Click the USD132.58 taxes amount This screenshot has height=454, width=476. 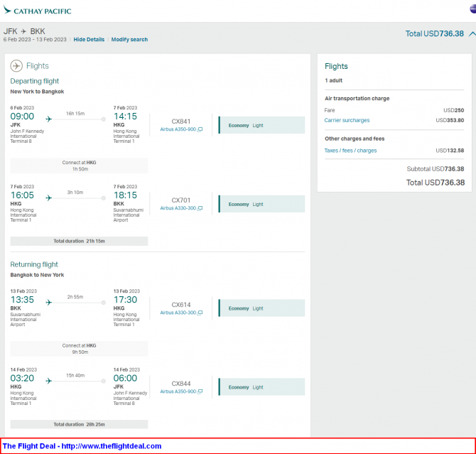point(450,151)
